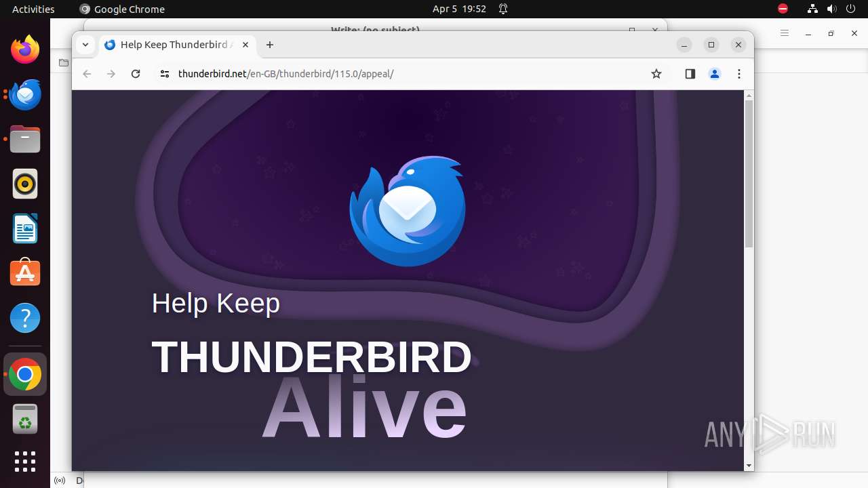
Task: Open Thunderbird hamburger menu in background window
Action: click(785, 33)
